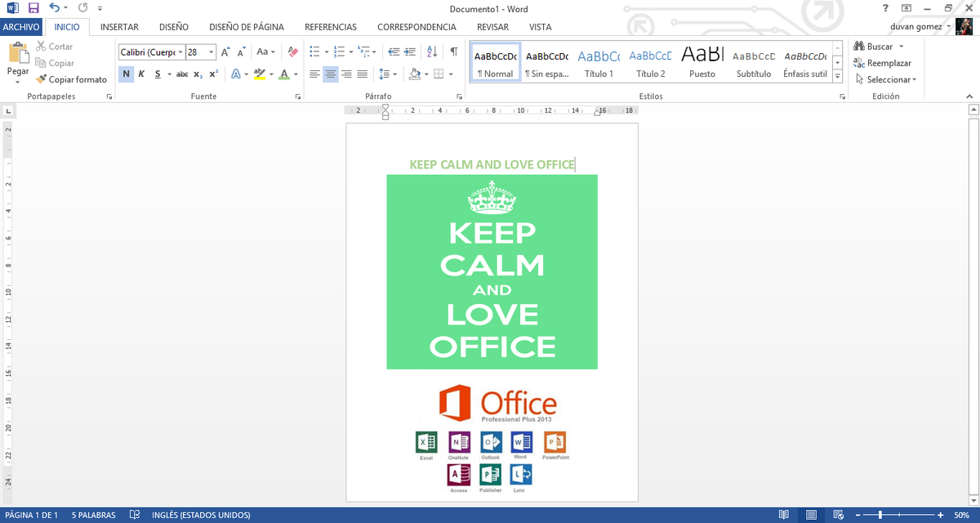Open the font name dropdown Calibri

(180, 51)
